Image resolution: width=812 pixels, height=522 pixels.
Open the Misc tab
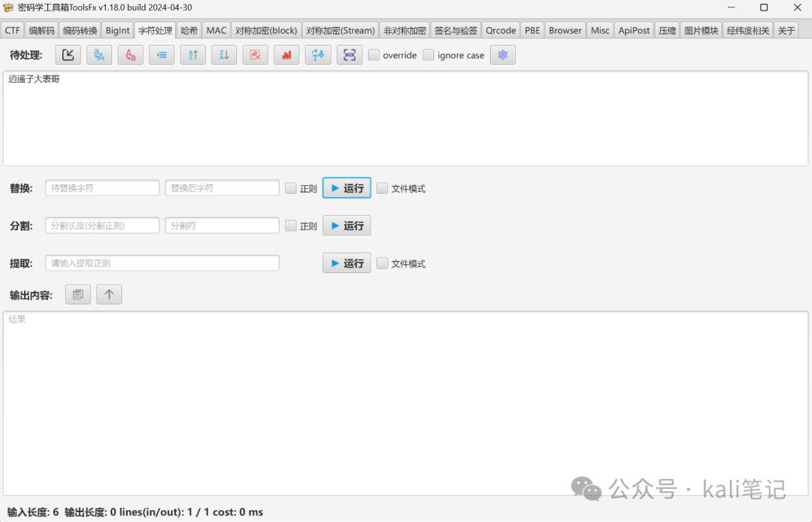coord(600,31)
